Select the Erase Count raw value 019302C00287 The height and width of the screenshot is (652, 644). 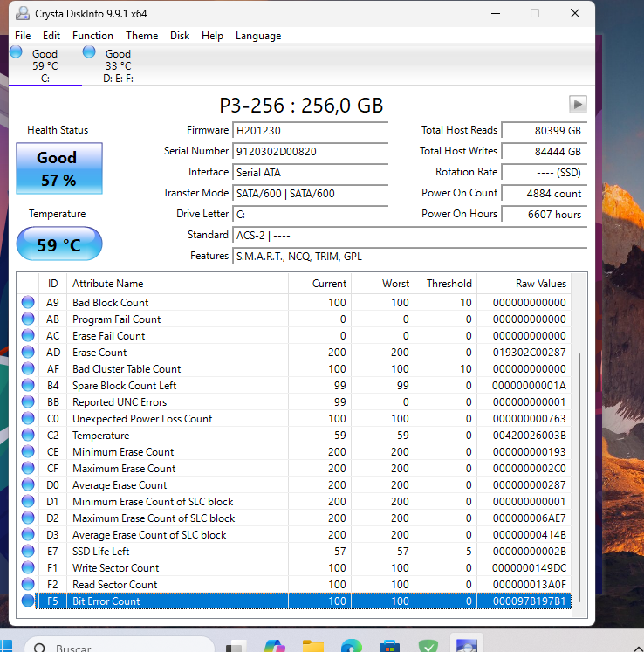click(x=529, y=353)
